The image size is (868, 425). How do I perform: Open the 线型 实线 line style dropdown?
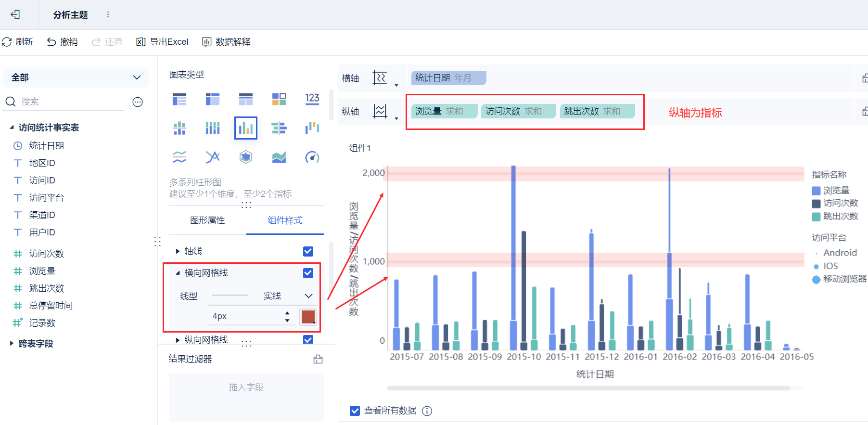coord(263,296)
